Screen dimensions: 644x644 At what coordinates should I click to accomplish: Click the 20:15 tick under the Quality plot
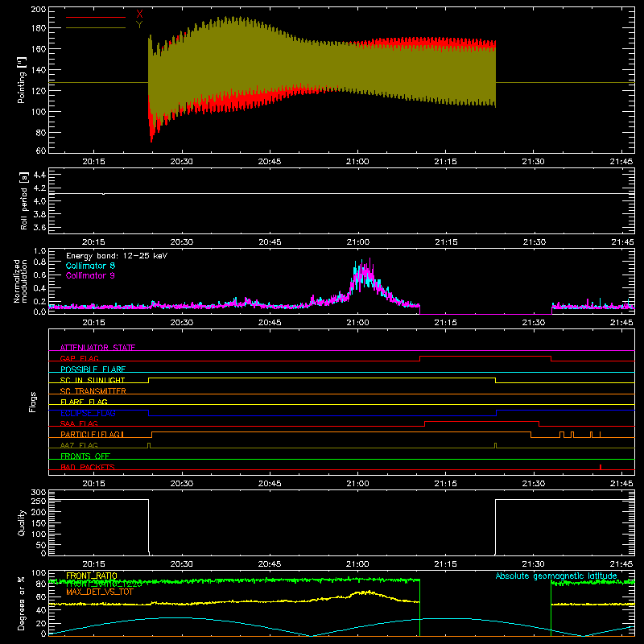[93, 564]
